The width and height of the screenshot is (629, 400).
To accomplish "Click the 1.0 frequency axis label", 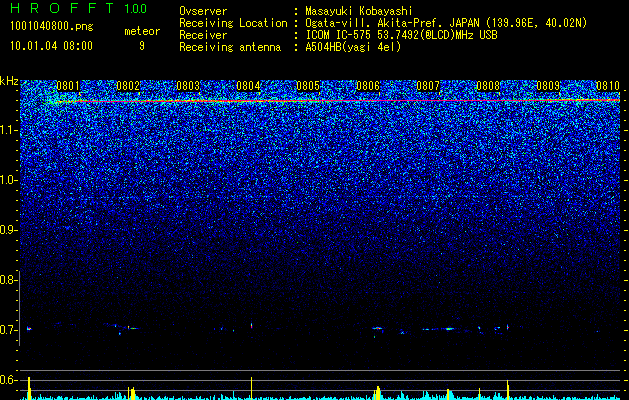I will pos(9,180).
